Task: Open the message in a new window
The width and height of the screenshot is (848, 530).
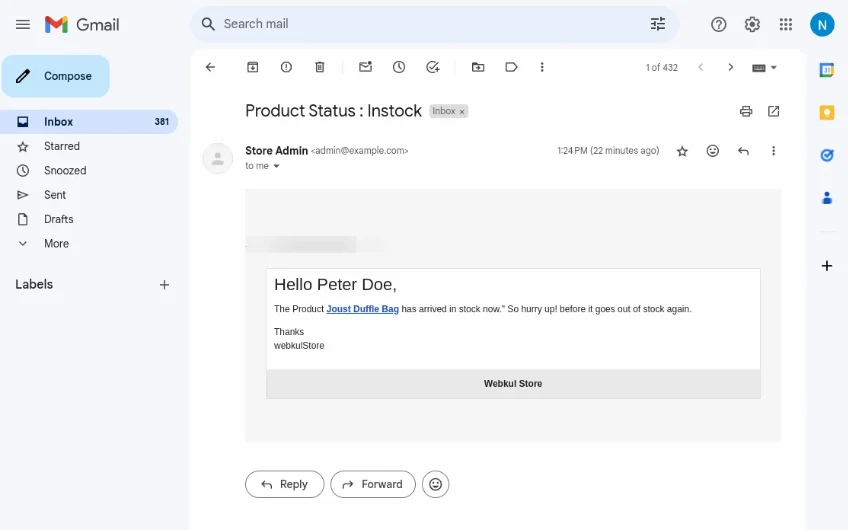Action: click(773, 111)
